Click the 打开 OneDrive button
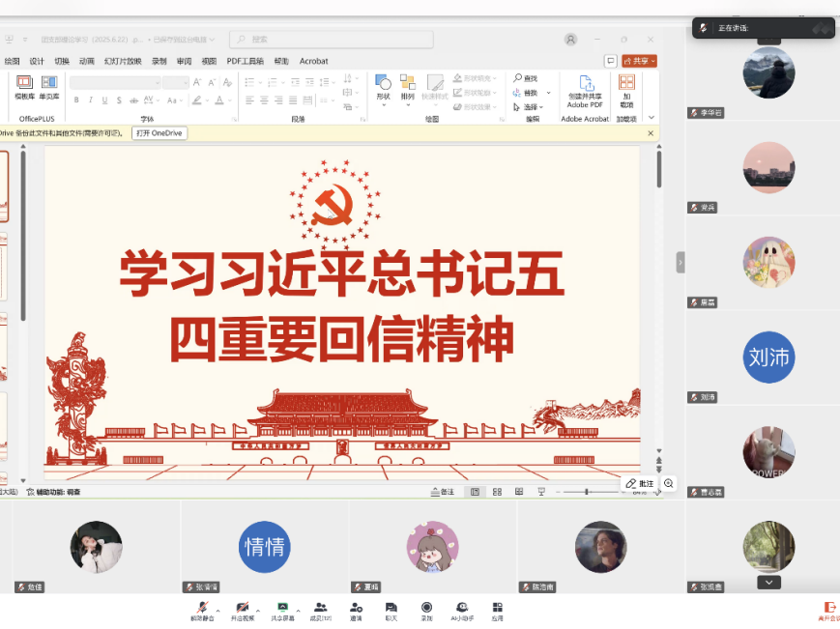 [159, 133]
